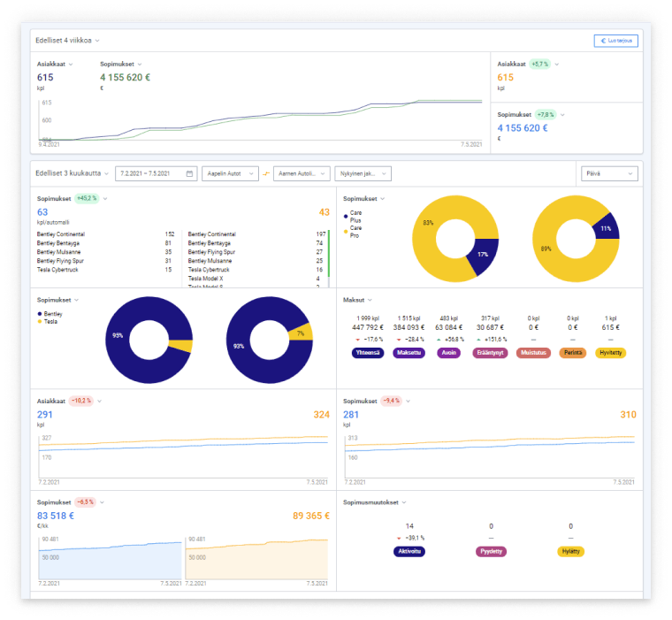This screenshot has width=672, height=620.
Task: Click the 30 687 € overdue value
Action: [490, 327]
